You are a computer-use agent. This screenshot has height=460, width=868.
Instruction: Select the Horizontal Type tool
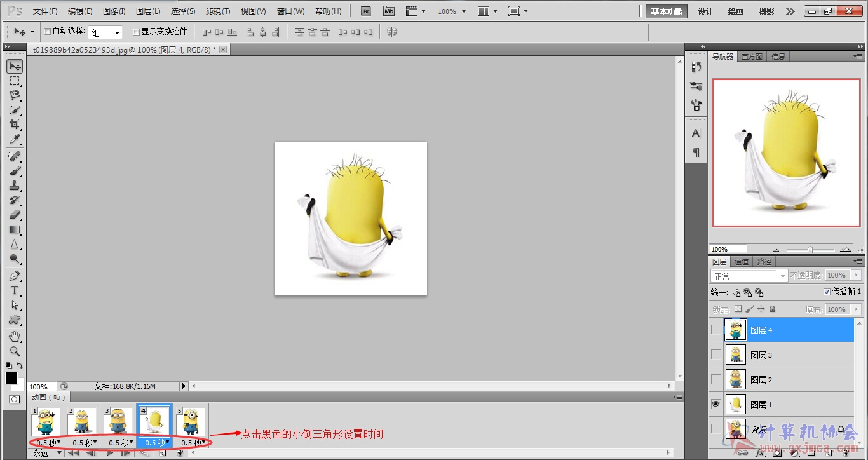click(15, 290)
